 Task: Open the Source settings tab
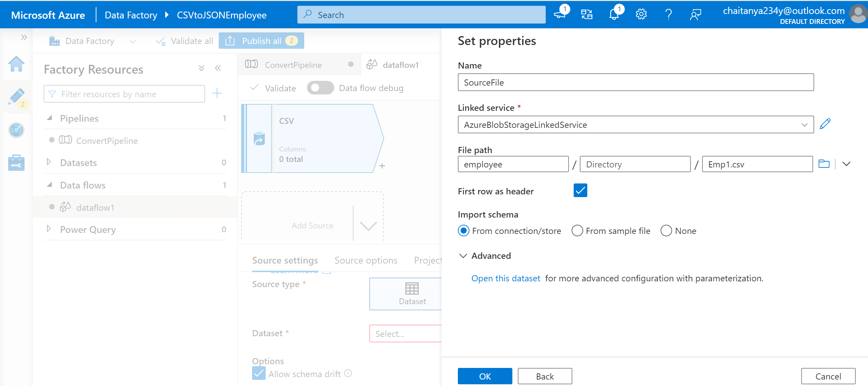pos(285,261)
